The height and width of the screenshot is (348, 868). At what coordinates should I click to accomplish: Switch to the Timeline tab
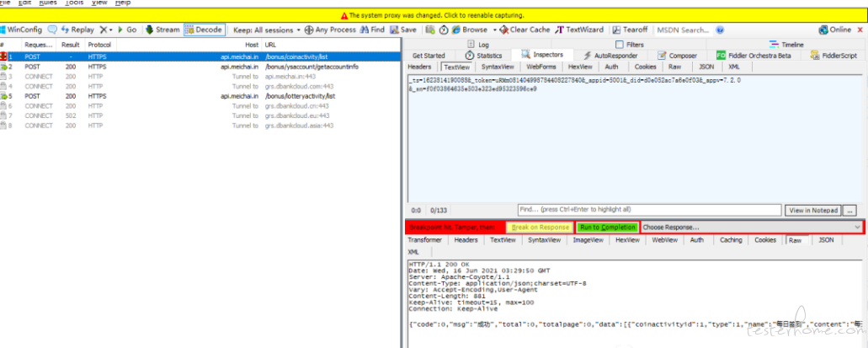click(x=786, y=45)
